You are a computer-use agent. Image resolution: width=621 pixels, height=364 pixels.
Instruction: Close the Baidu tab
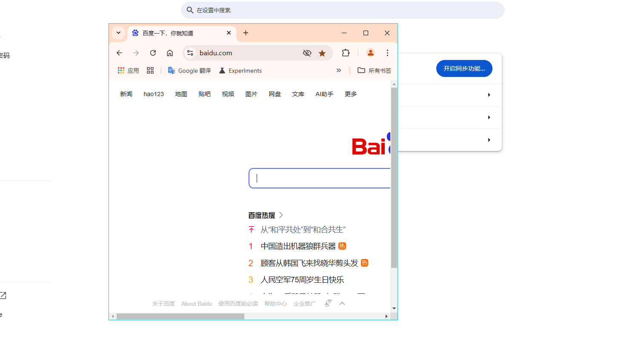pyautogui.click(x=229, y=33)
